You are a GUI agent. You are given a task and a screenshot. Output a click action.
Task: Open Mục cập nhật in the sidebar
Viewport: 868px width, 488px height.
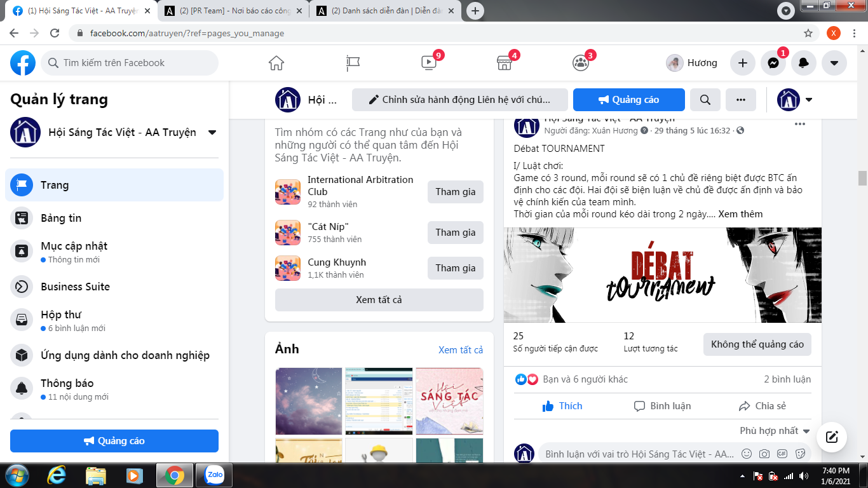coord(114,252)
